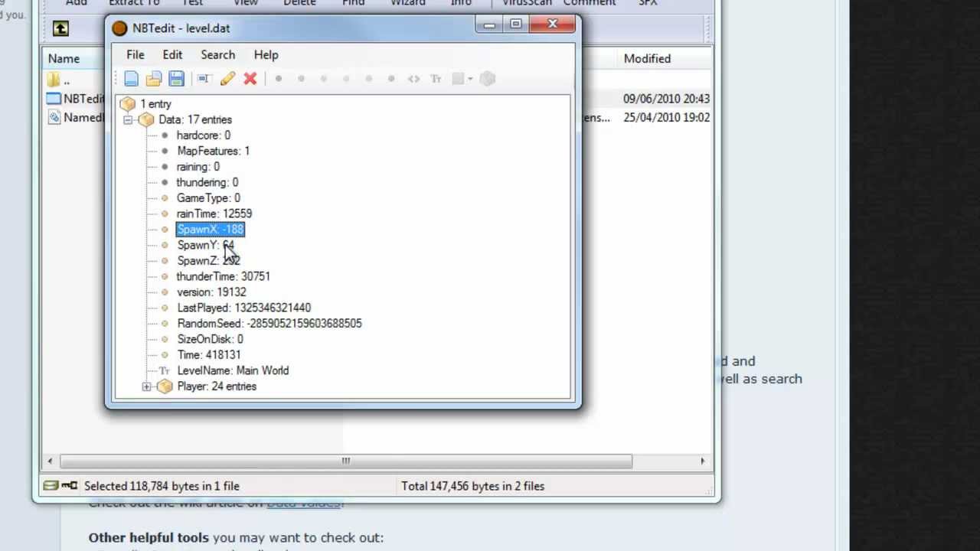
Task: Select the 'LevelName: Main World' entry
Action: coord(233,370)
